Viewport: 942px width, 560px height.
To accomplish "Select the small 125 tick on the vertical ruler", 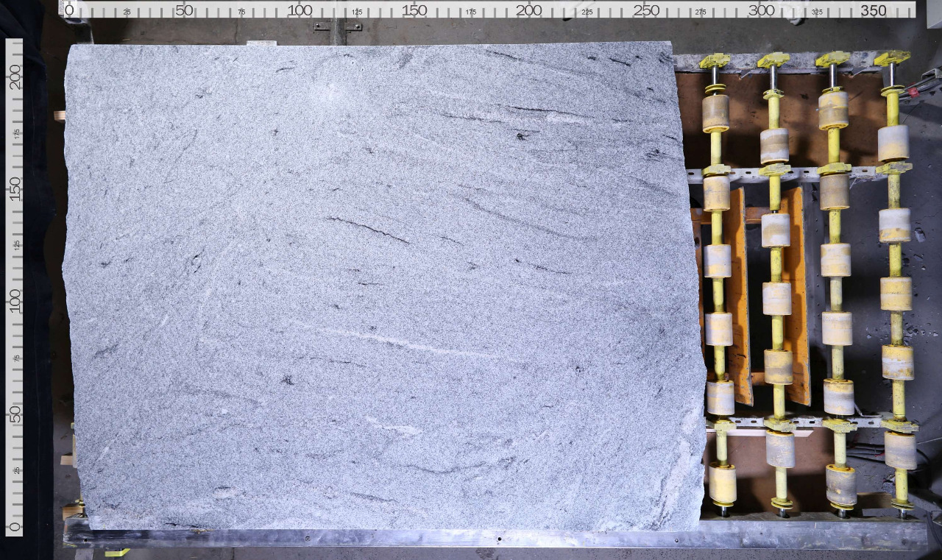I will coord(16,245).
